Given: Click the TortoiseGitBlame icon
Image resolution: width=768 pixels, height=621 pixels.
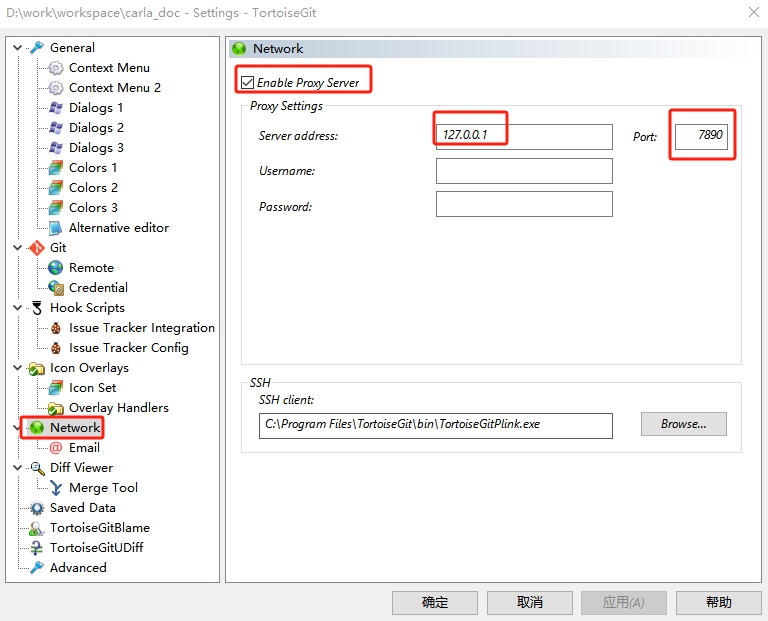Looking at the screenshot, I should [x=37, y=528].
